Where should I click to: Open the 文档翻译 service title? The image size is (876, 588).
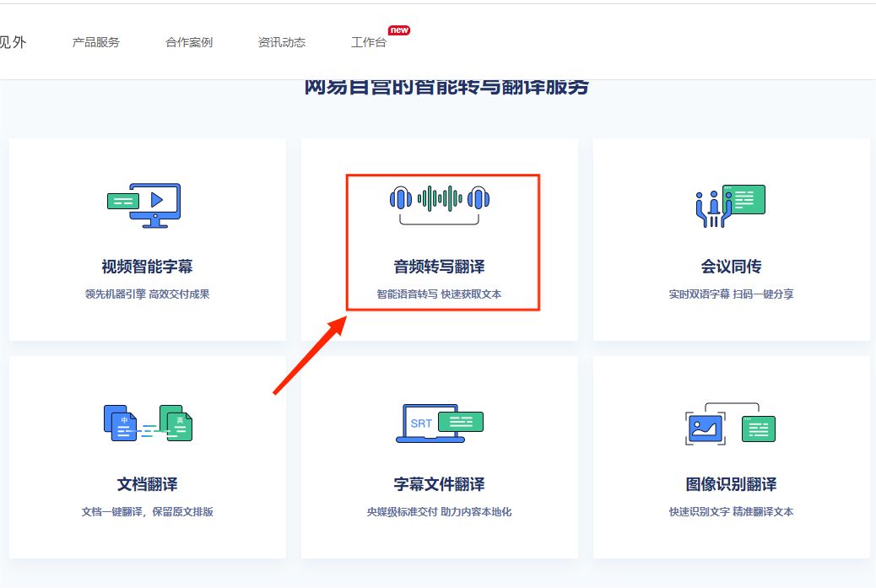[x=147, y=484]
